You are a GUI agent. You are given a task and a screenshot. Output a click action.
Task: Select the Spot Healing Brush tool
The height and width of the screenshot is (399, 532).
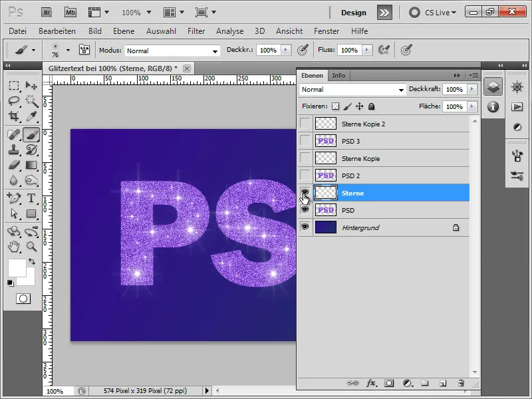coord(14,134)
